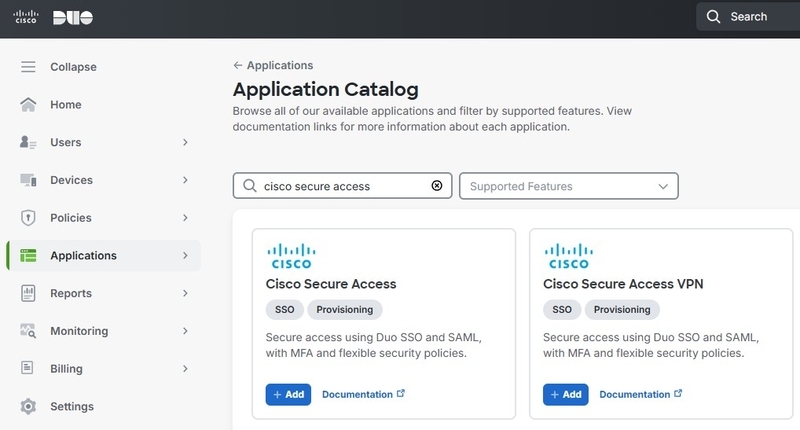This screenshot has height=430, width=800.
Task: Click the Applications green list icon
Action: tap(28, 256)
